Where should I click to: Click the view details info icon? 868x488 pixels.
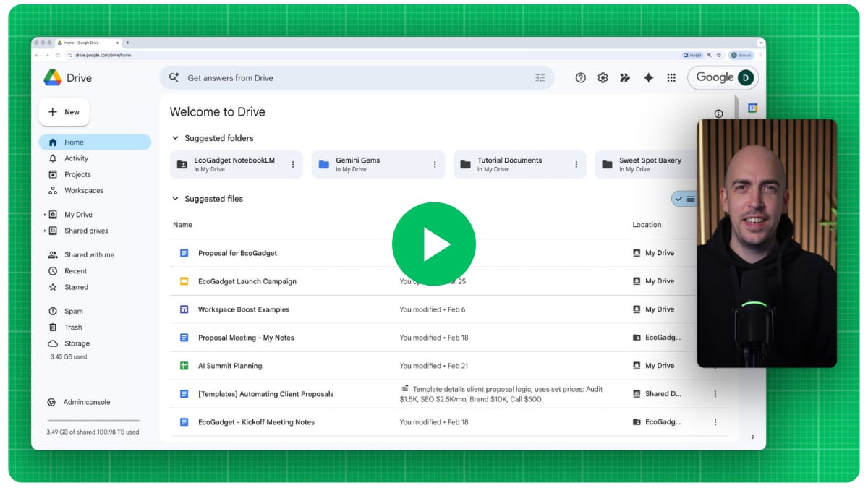coord(718,114)
